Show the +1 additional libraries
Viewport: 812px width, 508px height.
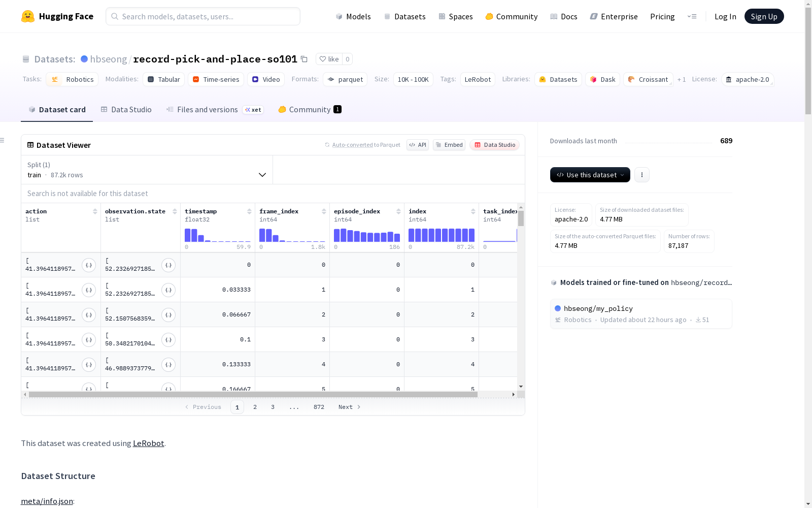(682, 79)
